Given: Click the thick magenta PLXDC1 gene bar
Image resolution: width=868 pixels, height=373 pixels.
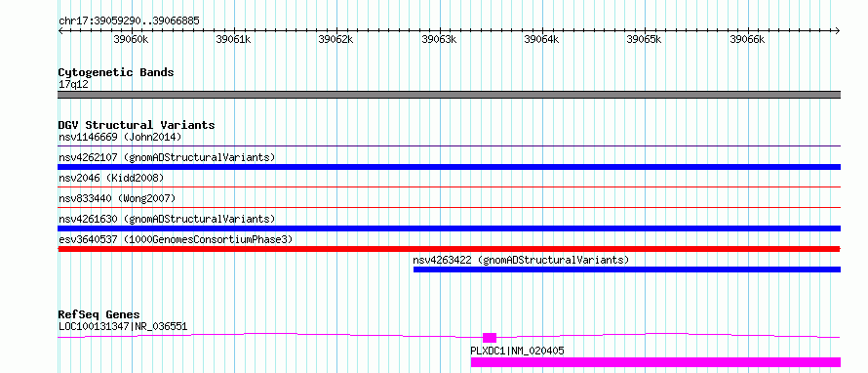Looking at the screenshot, I should pyautogui.click(x=655, y=362).
